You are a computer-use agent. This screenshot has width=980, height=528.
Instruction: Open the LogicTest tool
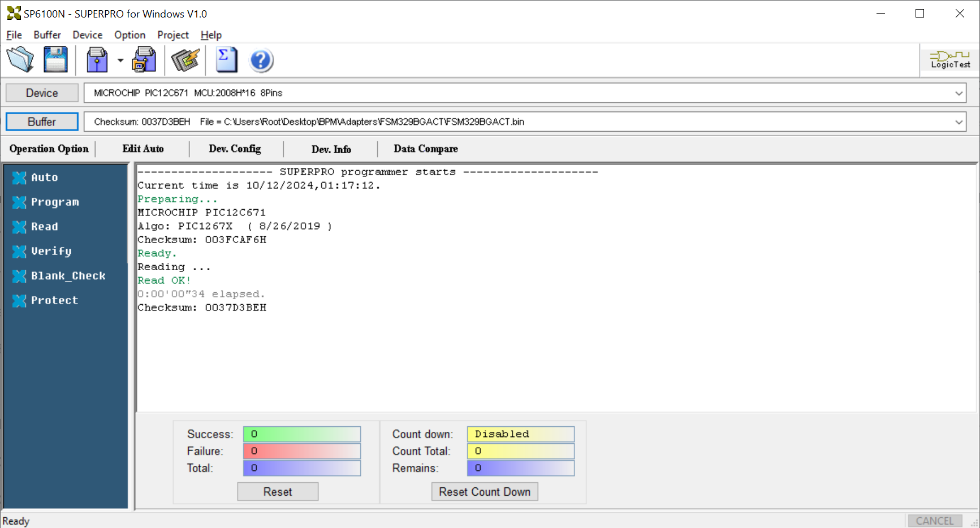pos(950,59)
